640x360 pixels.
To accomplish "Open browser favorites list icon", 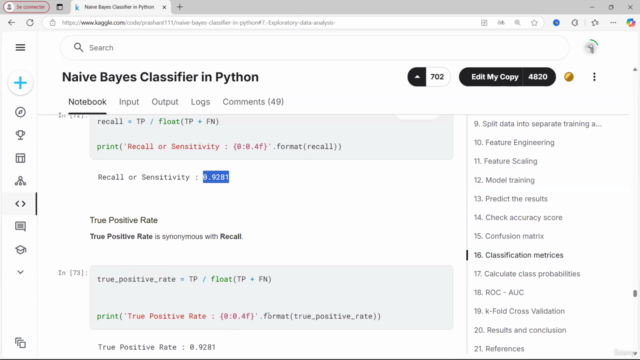I will [x=595, y=23].
